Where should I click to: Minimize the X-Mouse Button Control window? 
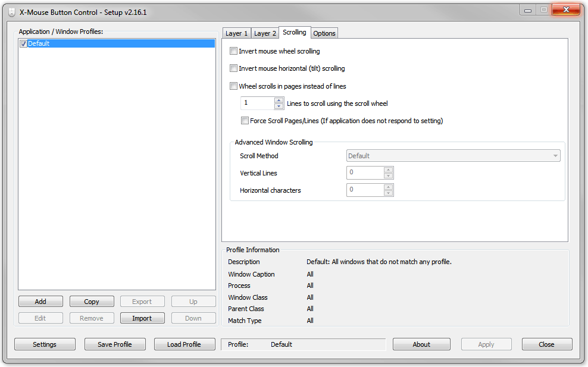pos(528,10)
